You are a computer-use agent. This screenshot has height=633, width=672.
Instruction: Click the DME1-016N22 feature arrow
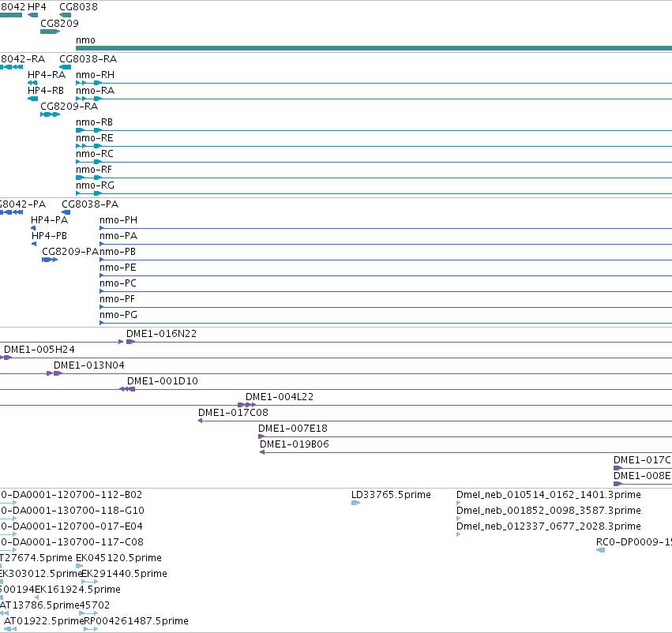coord(131,342)
